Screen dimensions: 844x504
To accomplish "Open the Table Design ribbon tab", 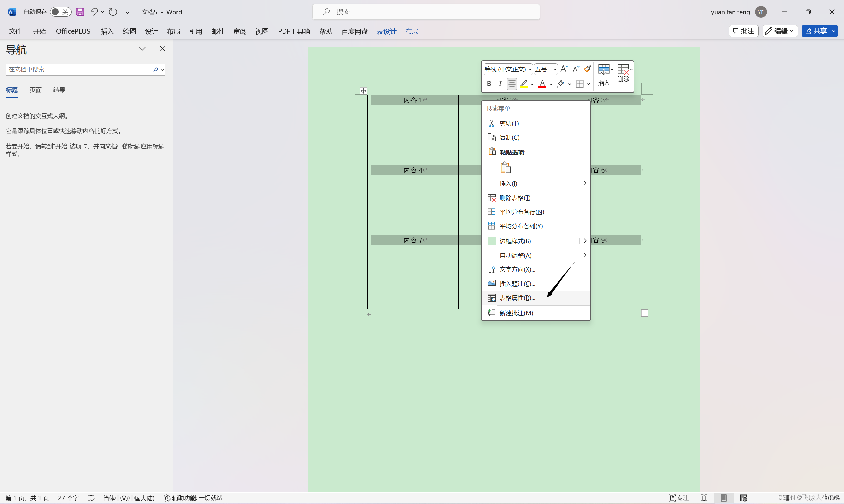I will coord(386,31).
